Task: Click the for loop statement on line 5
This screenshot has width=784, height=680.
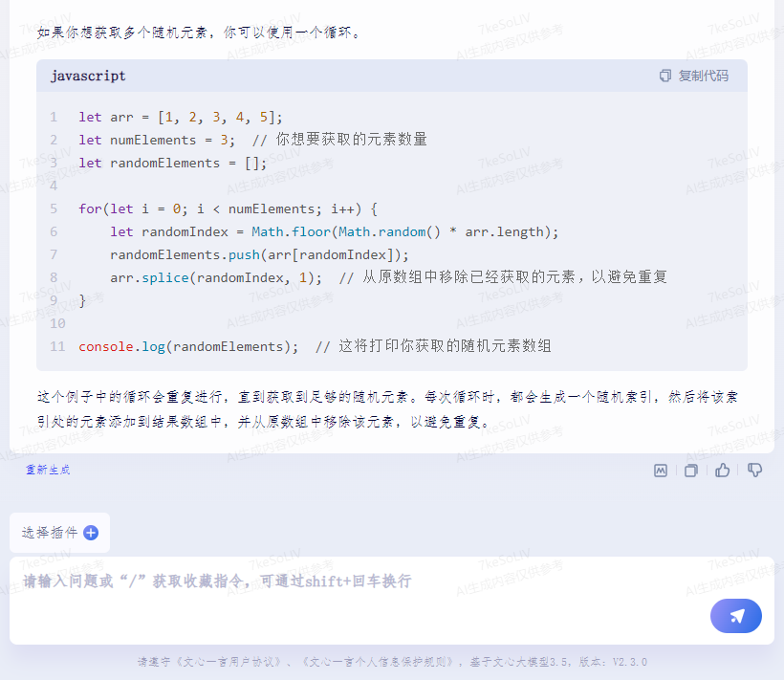Action: (228, 208)
